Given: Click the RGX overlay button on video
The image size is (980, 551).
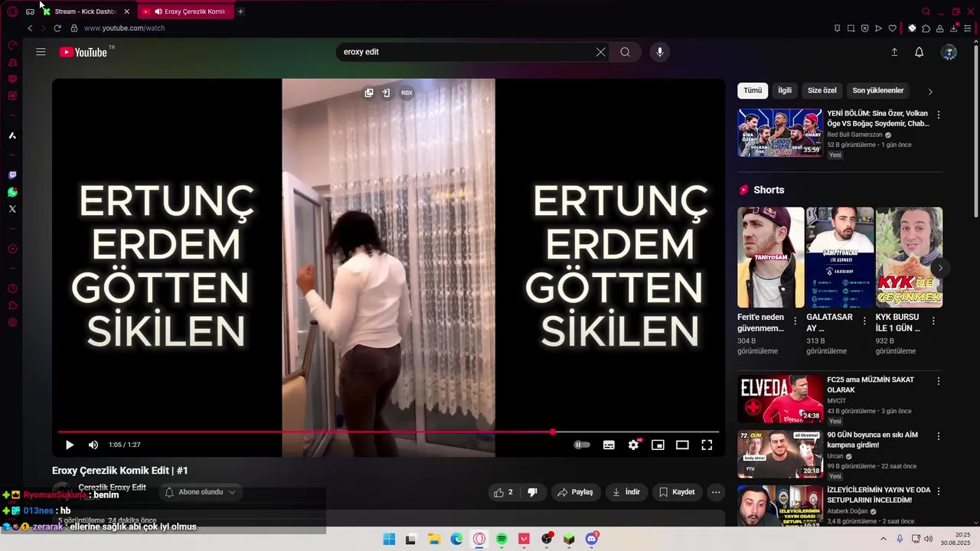Looking at the screenshot, I should coord(407,93).
